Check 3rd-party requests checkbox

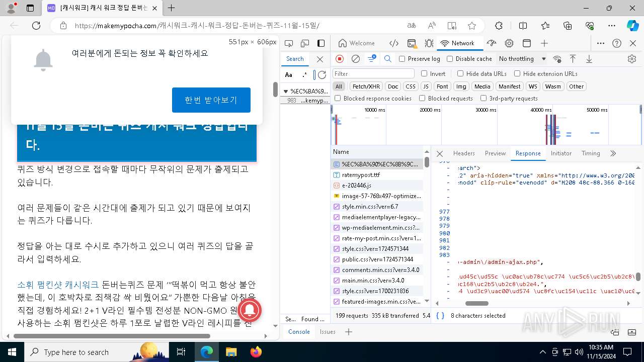tap(484, 98)
